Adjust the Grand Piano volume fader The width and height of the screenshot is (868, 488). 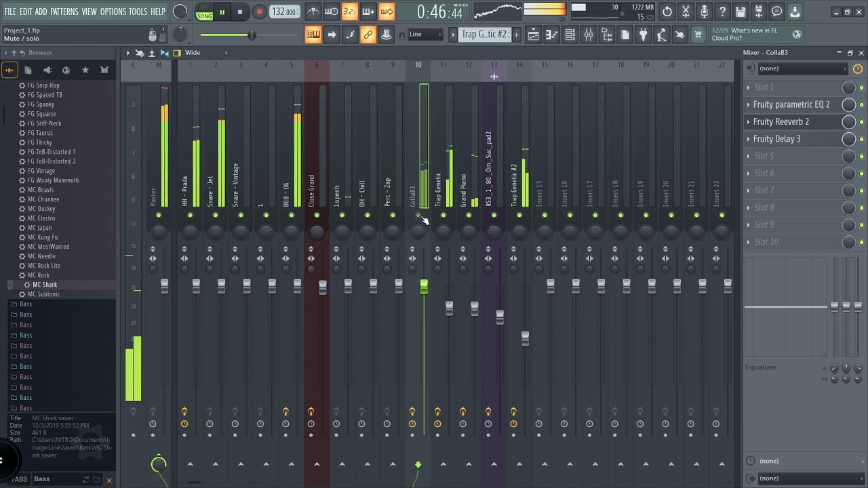tap(475, 309)
